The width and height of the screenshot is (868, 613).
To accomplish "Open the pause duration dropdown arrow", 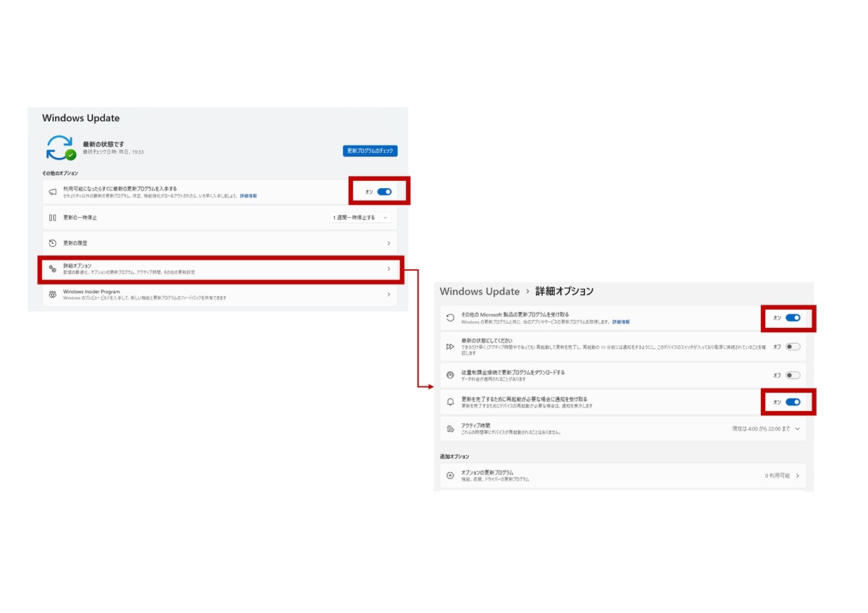I will 386,218.
